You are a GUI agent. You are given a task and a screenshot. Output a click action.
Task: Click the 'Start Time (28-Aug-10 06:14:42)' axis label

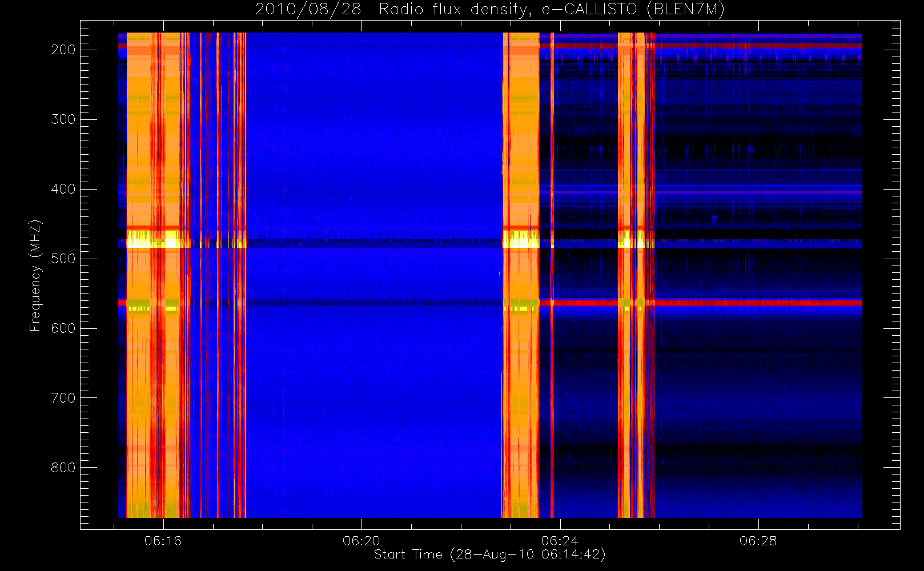490,554
